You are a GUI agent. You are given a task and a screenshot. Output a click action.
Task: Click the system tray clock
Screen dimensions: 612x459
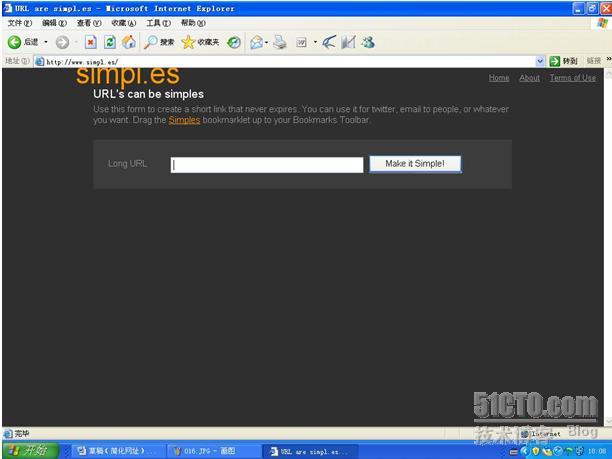(x=598, y=452)
